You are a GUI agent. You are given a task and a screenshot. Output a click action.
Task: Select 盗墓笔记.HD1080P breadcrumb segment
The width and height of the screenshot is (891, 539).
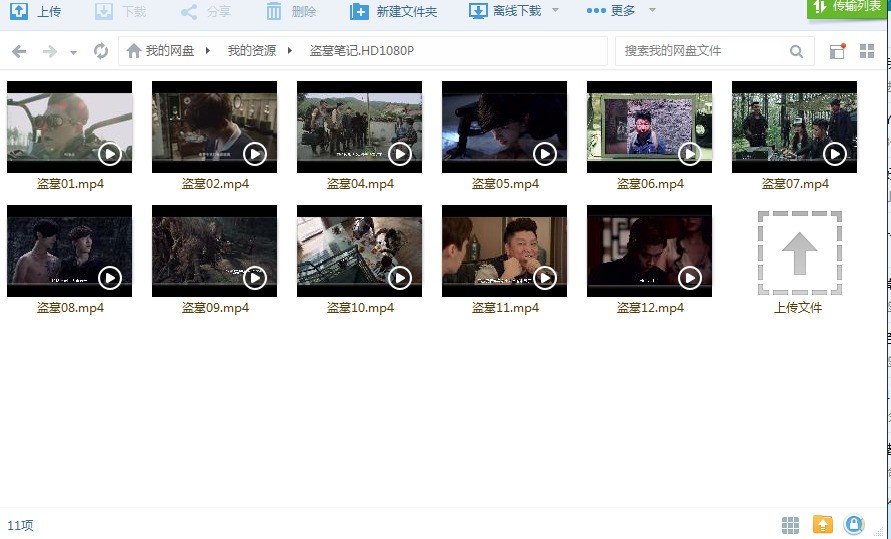(361, 51)
